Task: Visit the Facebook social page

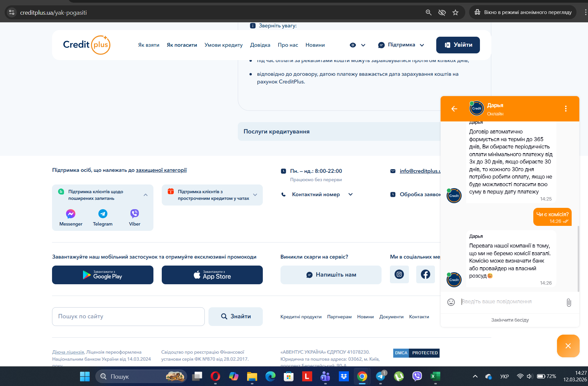Action: pyautogui.click(x=426, y=275)
